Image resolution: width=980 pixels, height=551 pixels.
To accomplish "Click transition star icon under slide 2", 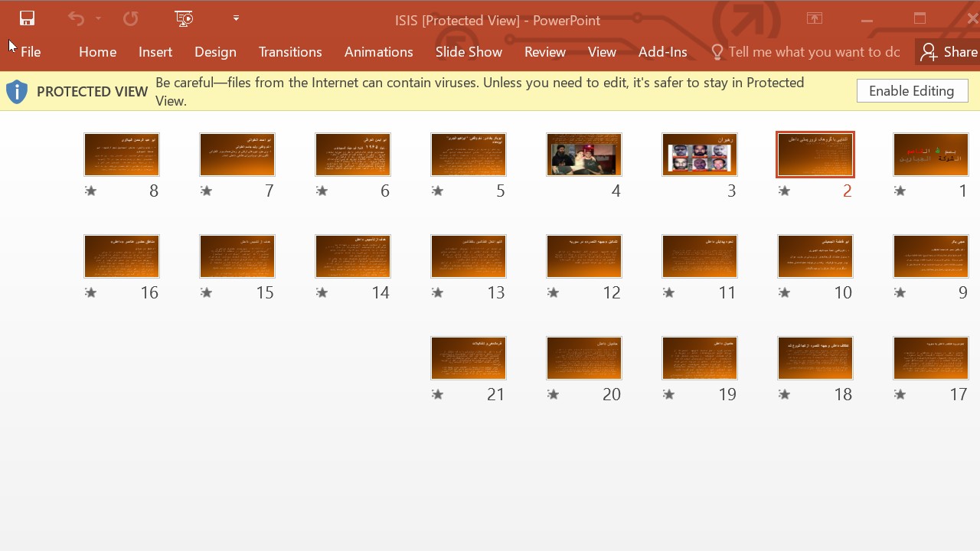I will 784,191.
